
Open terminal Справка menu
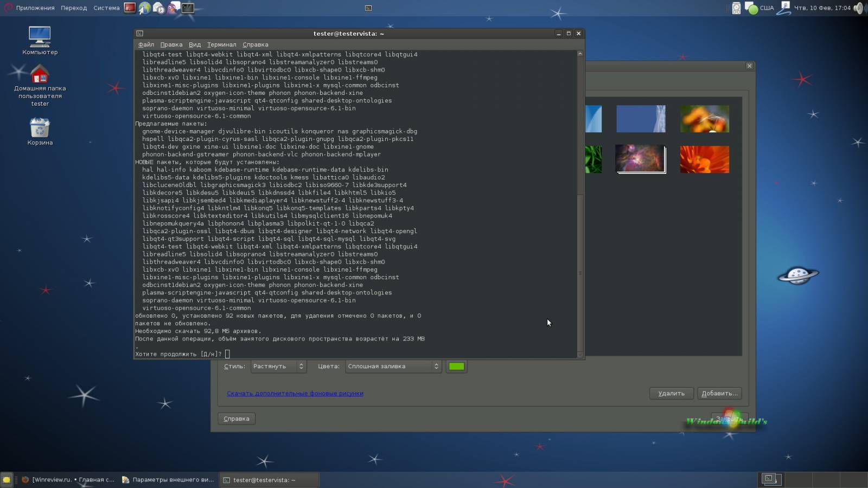pos(256,44)
